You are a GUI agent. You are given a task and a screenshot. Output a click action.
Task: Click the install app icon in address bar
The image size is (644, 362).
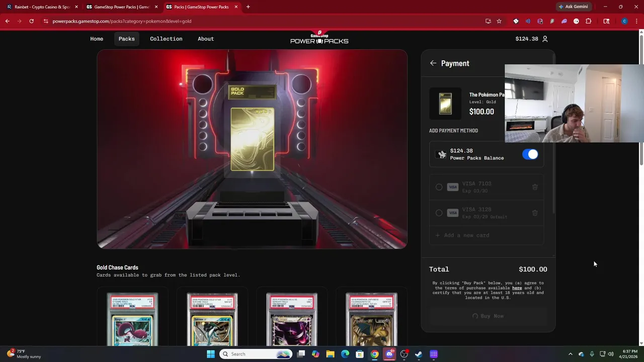[488, 21]
